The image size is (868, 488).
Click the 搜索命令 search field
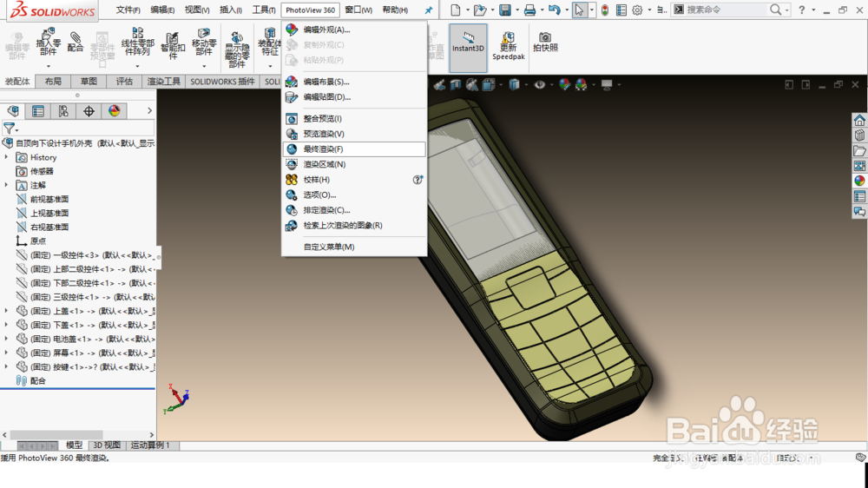point(728,10)
